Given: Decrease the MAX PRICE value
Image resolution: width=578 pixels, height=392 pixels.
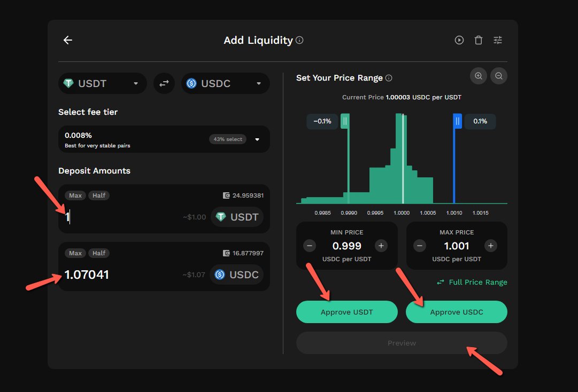Looking at the screenshot, I should point(420,246).
